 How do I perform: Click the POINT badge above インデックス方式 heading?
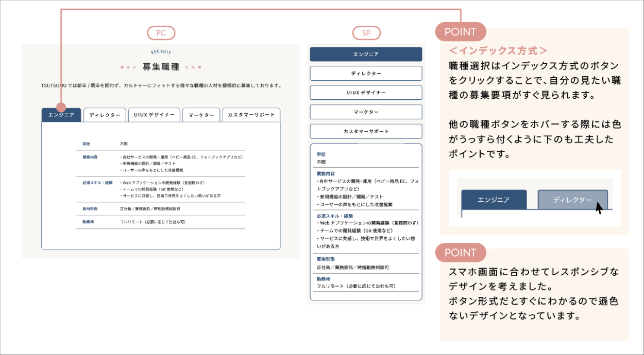point(461,32)
